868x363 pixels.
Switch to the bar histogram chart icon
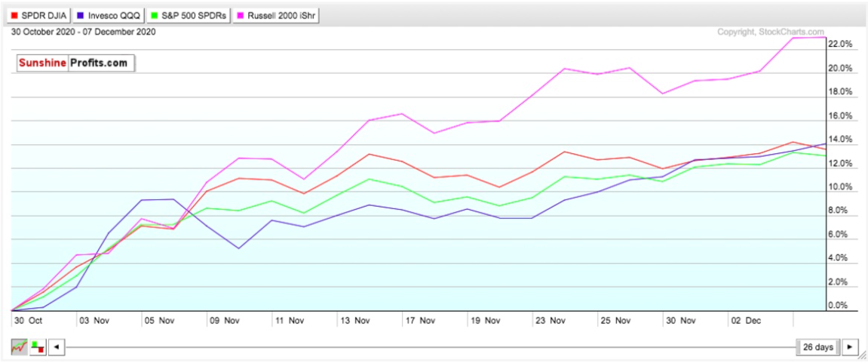pyautogui.click(x=38, y=347)
